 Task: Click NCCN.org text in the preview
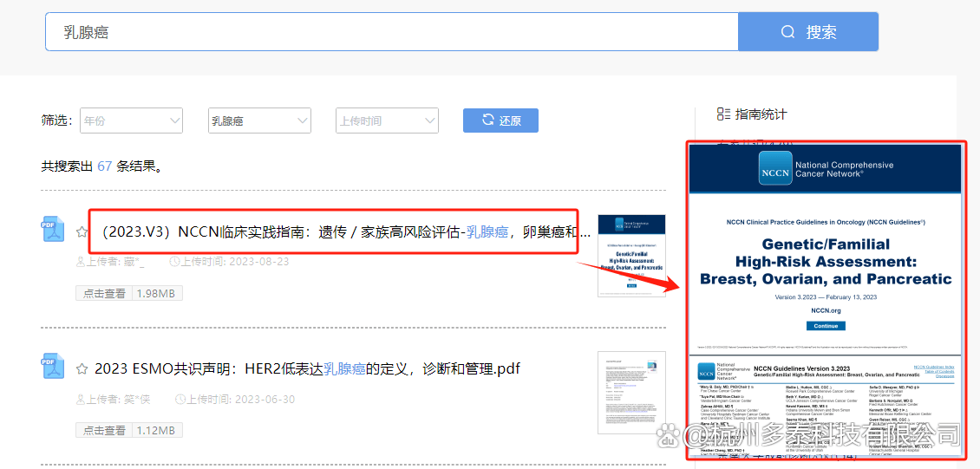tap(825, 310)
